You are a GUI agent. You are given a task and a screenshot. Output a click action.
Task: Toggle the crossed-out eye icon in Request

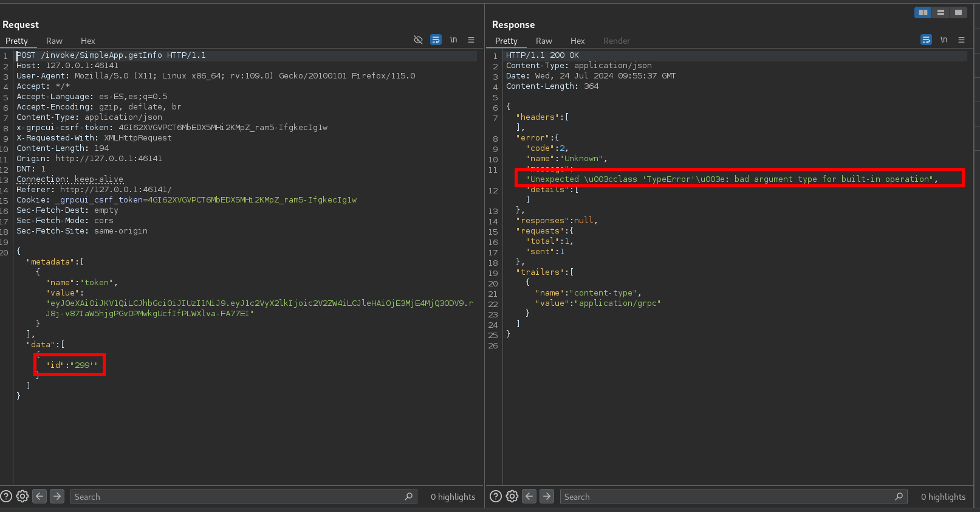418,40
